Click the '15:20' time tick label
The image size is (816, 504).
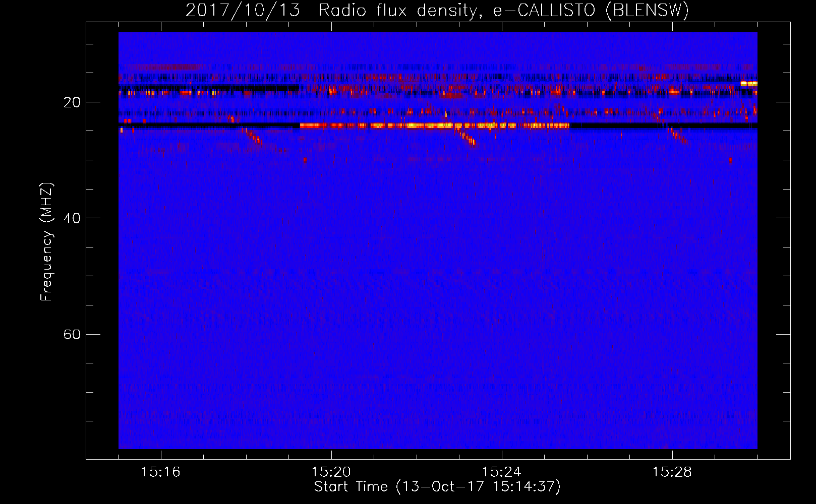click(331, 472)
